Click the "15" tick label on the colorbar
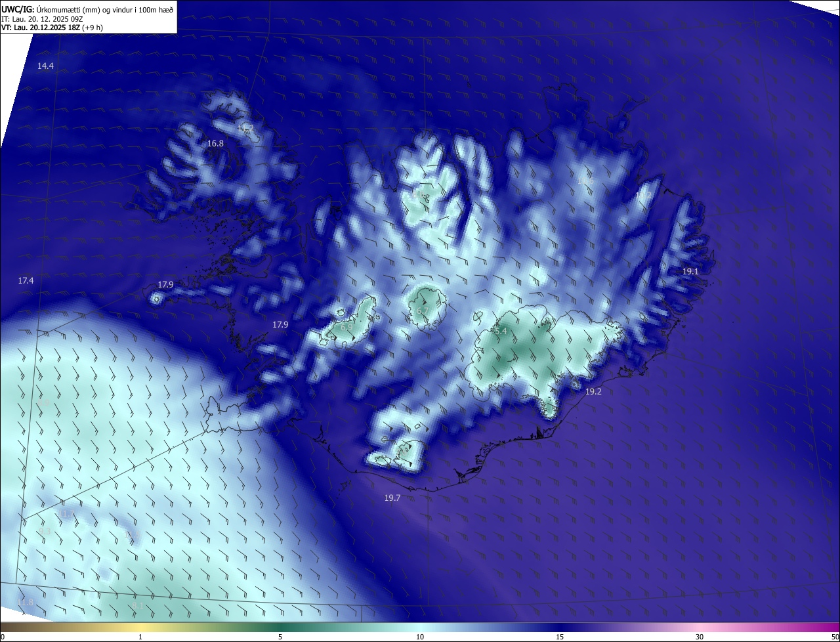 click(x=560, y=637)
